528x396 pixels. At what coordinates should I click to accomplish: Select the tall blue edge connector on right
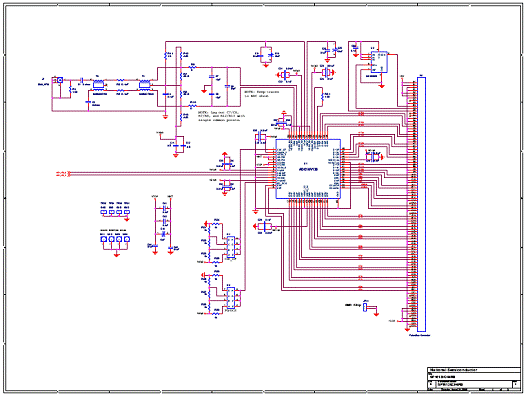coord(421,204)
